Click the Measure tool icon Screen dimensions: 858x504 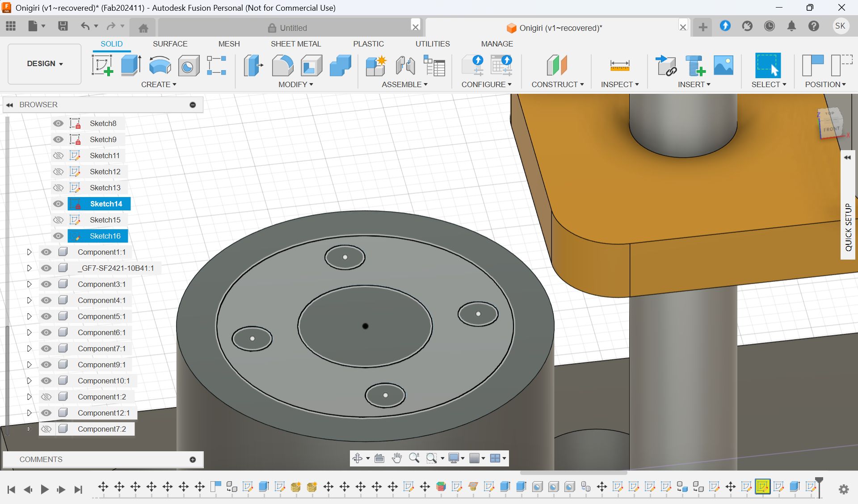pyautogui.click(x=620, y=66)
